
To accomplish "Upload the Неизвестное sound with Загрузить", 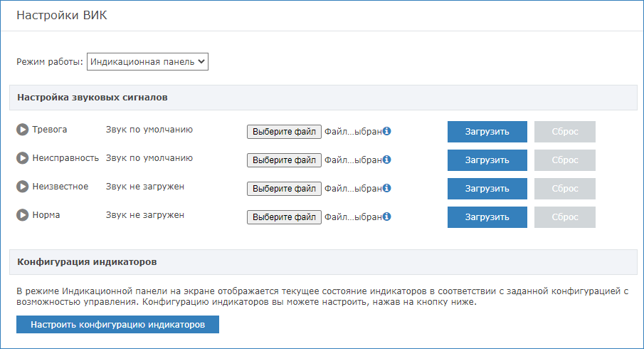I will 487,189.
